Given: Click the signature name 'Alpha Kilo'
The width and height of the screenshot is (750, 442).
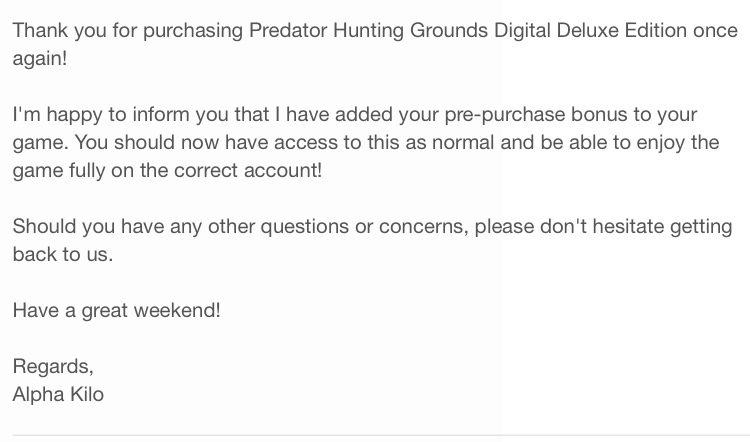Looking at the screenshot, I should coord(58,395).
